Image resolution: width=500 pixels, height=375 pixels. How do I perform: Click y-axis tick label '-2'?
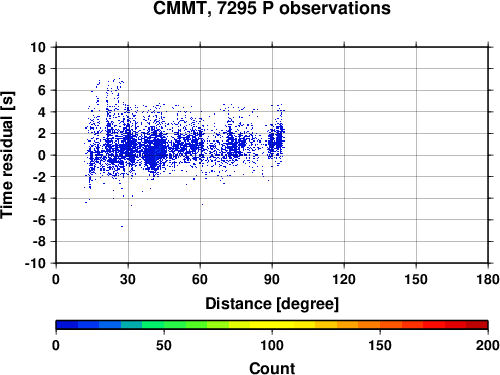coord(39,177)
